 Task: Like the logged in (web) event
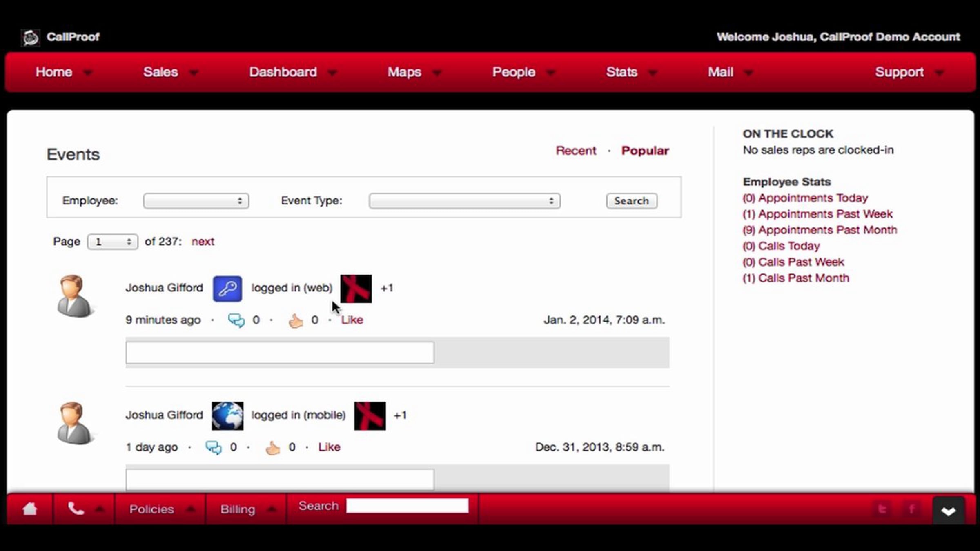point(352,320)
